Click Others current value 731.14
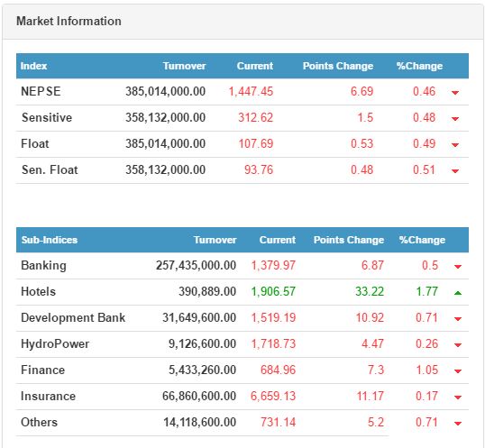Viewport: 485px width, 448px height. point(278,423)
